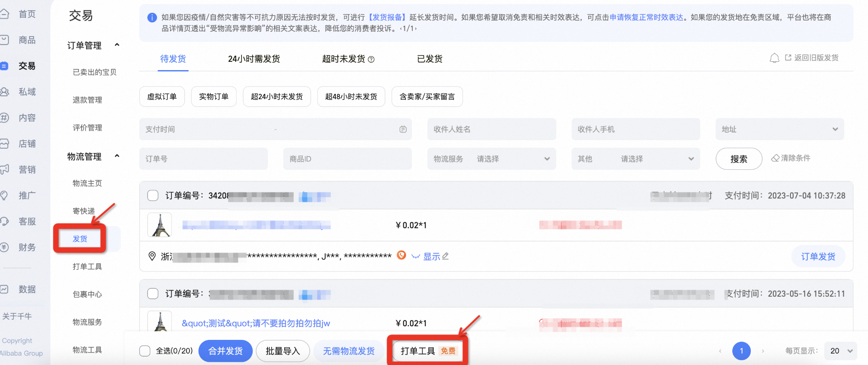The height and width of the screenshot is (365, 868).
Task: Open 评价管理 in the side menu
Action: [x=87, y=128]
